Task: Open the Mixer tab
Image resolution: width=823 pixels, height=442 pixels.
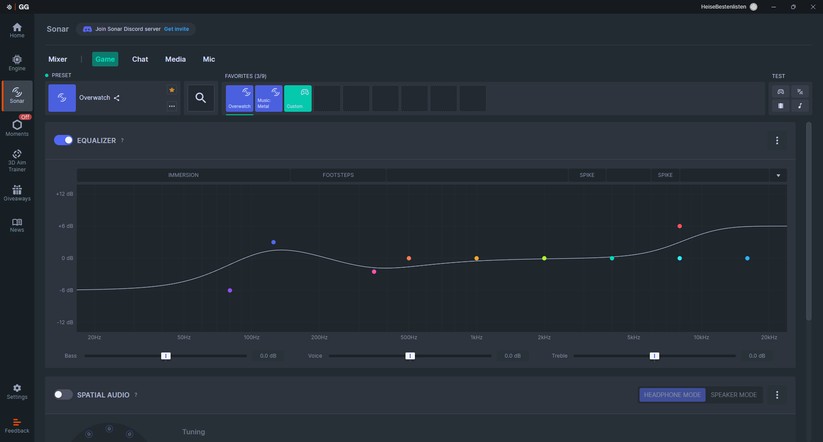Action: point(58,59)
